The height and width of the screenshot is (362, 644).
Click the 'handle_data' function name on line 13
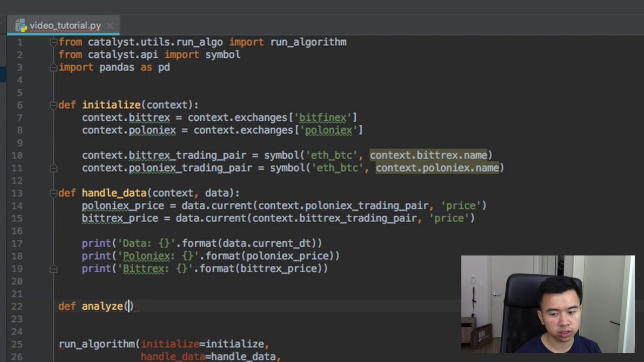point(114,193)
